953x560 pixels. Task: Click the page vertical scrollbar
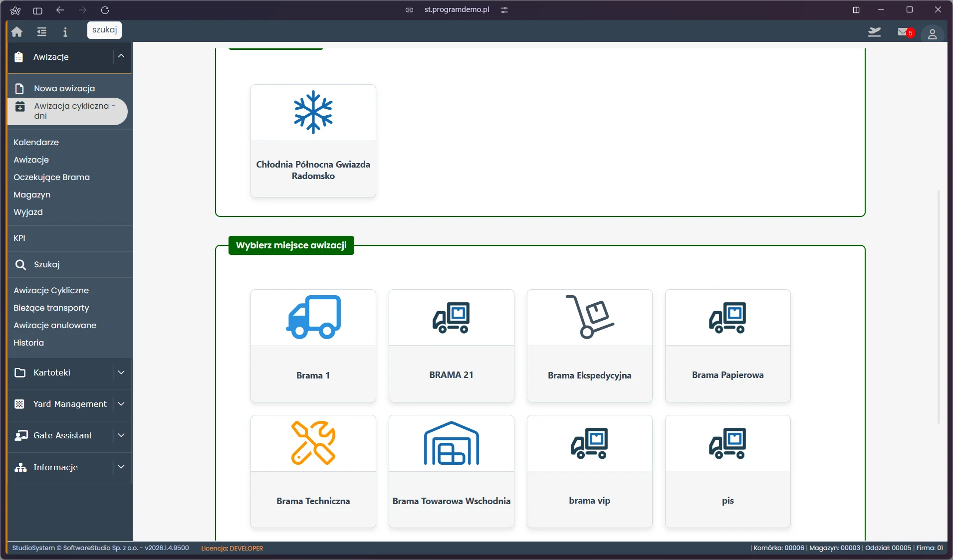coord(939,307)
